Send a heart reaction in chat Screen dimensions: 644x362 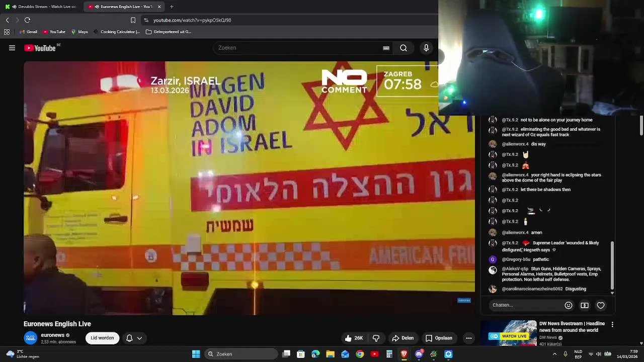coord(601,305)
